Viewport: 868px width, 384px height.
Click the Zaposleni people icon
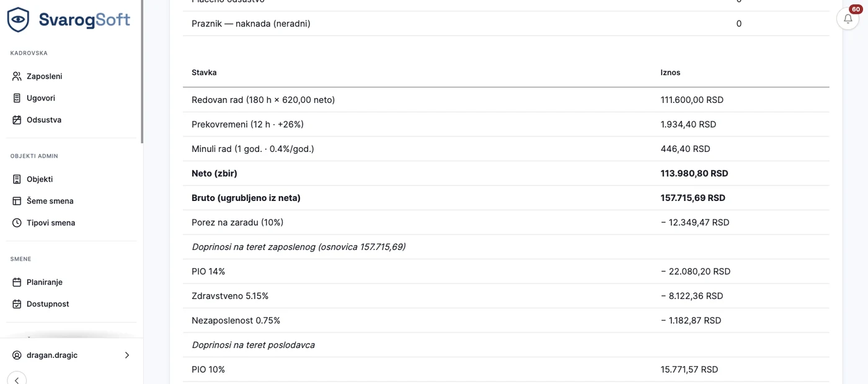[17, 76]
